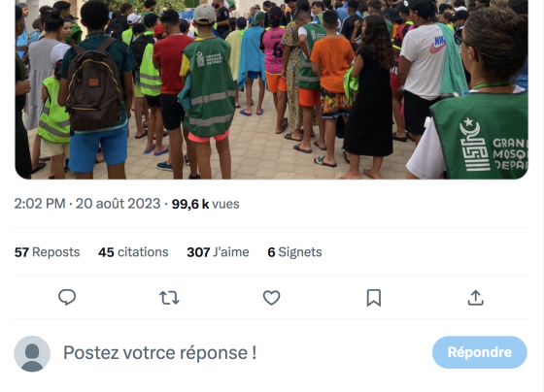Viewport: 544px width, 392px height.
Task: Click the brown backpack in the photo
Action: pyautogui.click(x=94, y=85)
